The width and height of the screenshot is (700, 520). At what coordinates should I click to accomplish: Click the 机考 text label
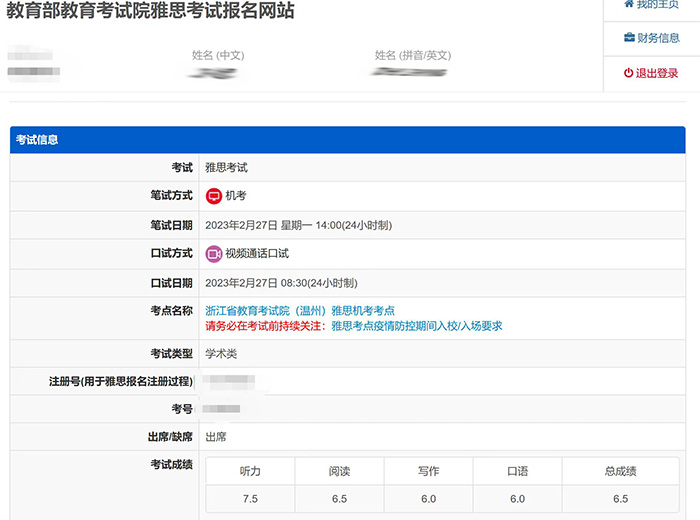(236, 196)
